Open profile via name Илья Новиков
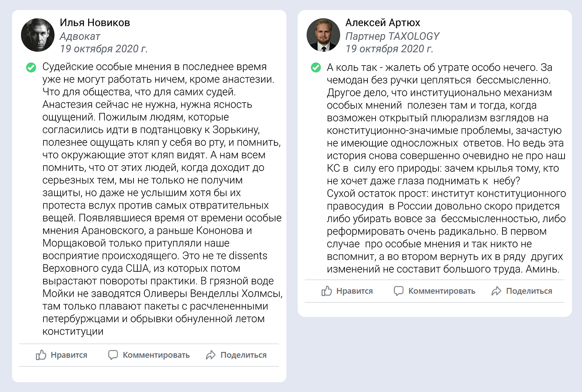Image resolution: width=582 pixels, height=392 pixels. 95,22
